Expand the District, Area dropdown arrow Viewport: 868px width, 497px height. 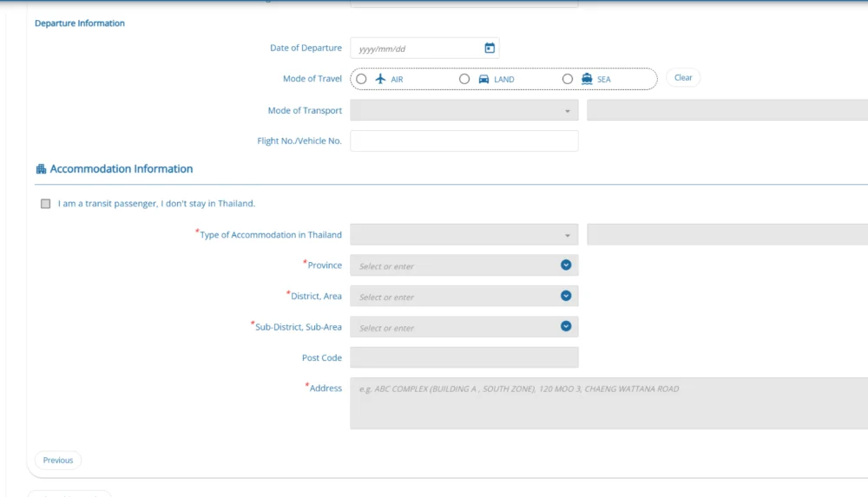(x=566, y=296)
